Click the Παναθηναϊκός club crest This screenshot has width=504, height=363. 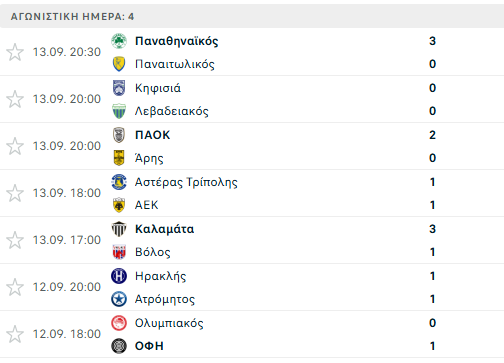pos(119,41)
